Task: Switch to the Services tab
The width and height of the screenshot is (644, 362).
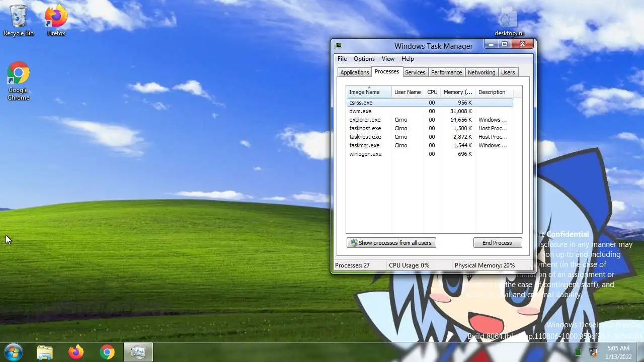Action: coord(415,72)
